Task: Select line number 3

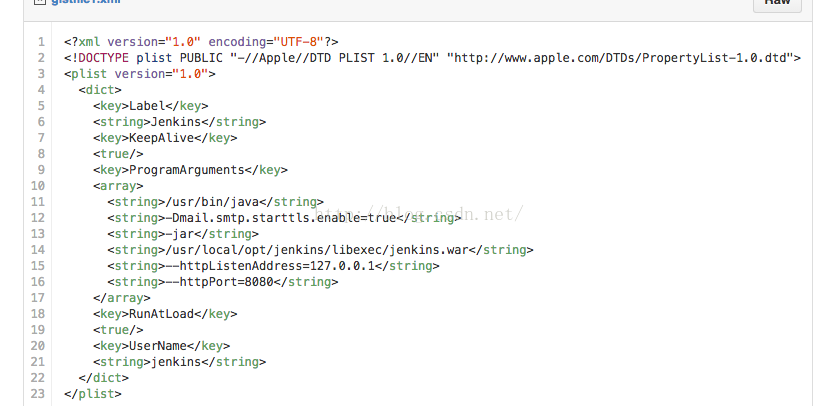Action: coord(41,74)
